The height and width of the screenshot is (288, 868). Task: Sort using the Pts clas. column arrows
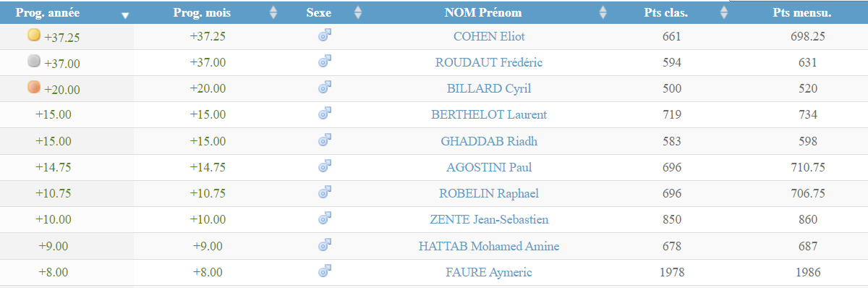[724, 12]
